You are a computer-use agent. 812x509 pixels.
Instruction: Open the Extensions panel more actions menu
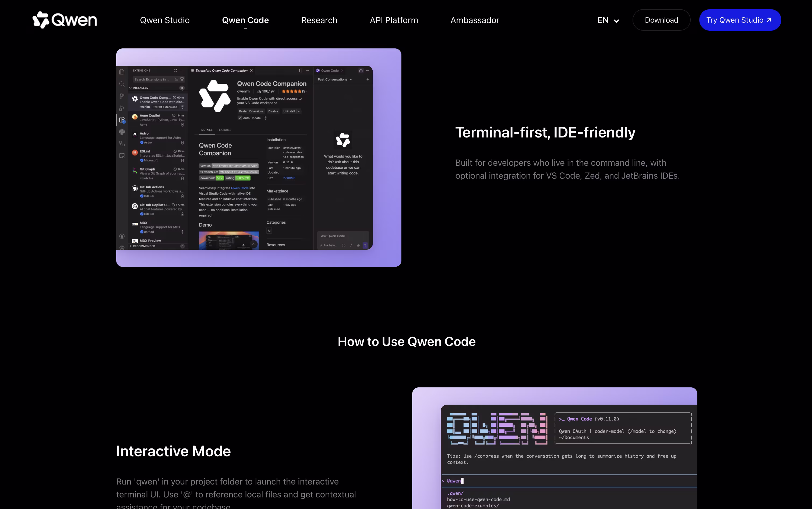click(x=182, y=70)
